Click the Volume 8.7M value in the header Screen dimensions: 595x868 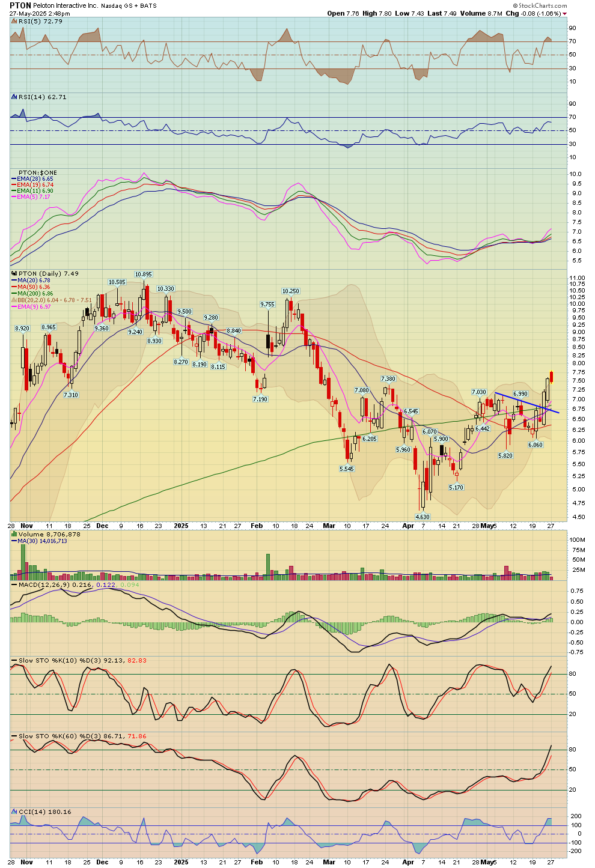pyautogui.click(x=481, y=13)
